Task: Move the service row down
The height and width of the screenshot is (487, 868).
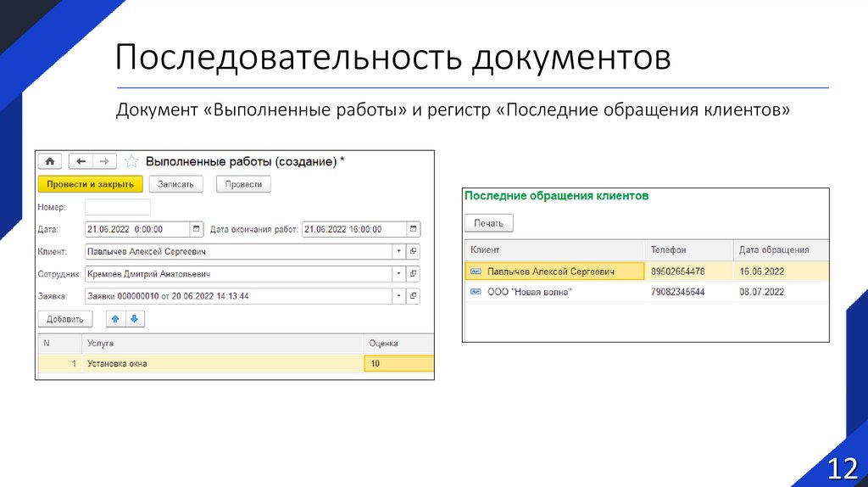Action: [135, 318]
